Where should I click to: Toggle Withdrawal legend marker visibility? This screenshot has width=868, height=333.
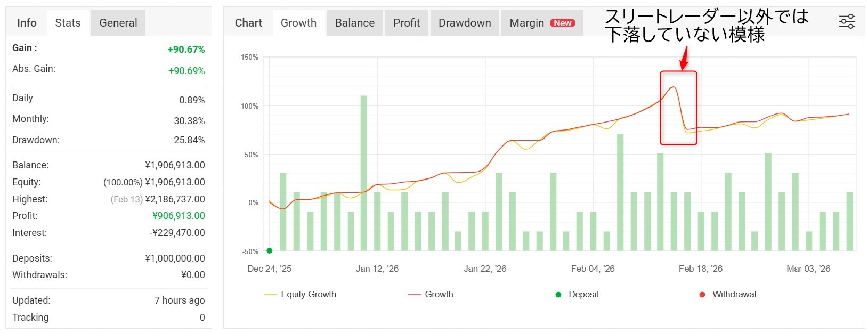(728, 294)
